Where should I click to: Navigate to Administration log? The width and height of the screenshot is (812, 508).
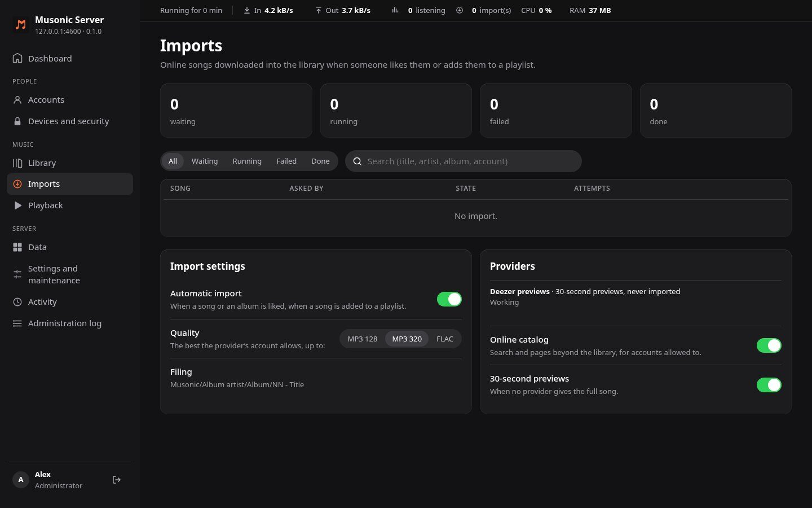[70, 323]
